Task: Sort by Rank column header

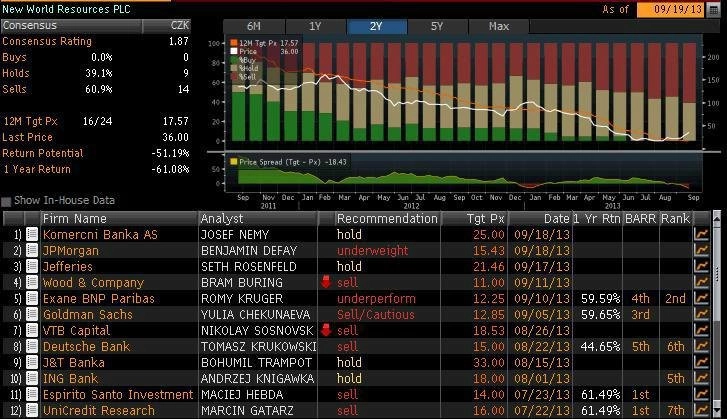Action: click(x=676, y=218)
